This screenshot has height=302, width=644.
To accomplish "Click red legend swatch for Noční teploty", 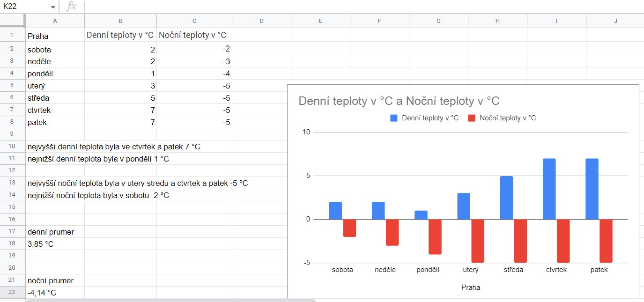I will [471, 118].
